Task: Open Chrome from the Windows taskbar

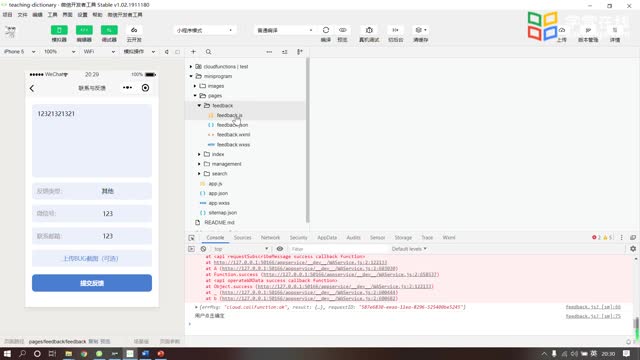Action: click(x=84, y=353)
